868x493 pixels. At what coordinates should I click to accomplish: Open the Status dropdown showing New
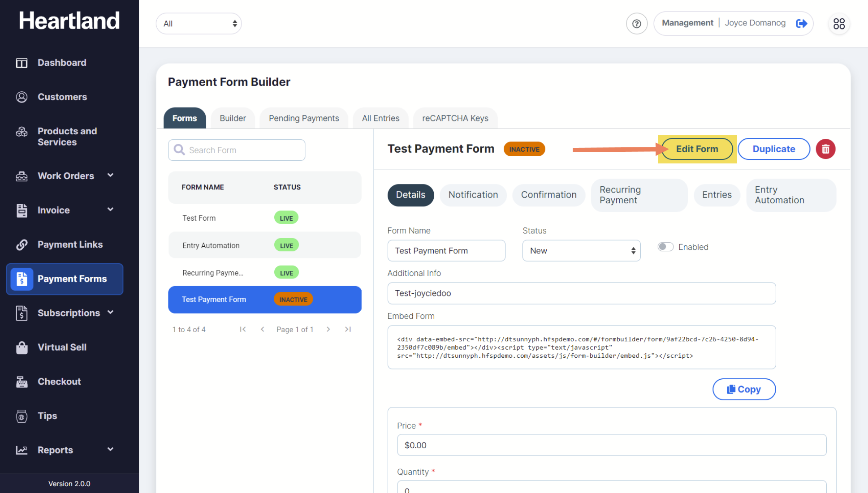point(581,251)
